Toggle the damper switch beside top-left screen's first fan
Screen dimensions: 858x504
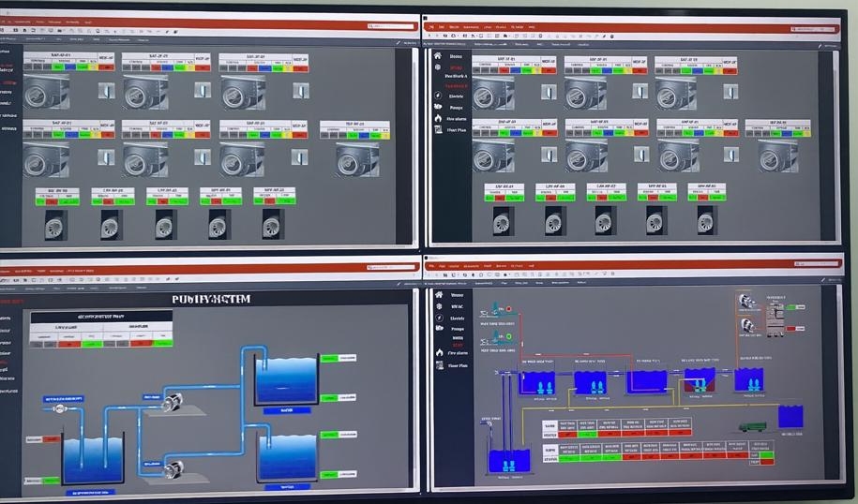click(106, 91)
